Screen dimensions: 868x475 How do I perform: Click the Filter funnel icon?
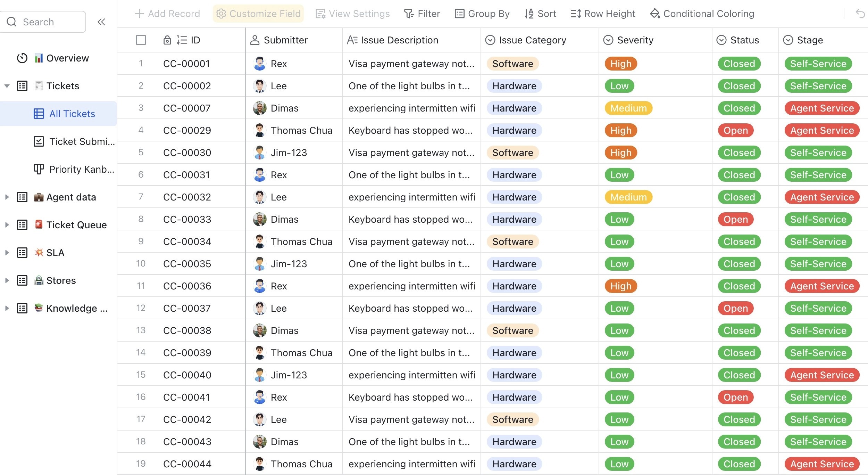(x=409, y=14)
